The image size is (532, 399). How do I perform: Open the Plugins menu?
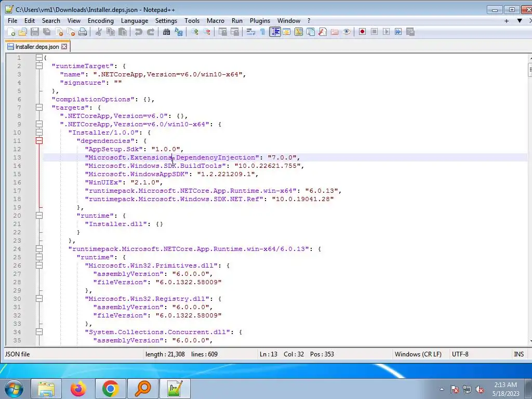click(260, 21)
